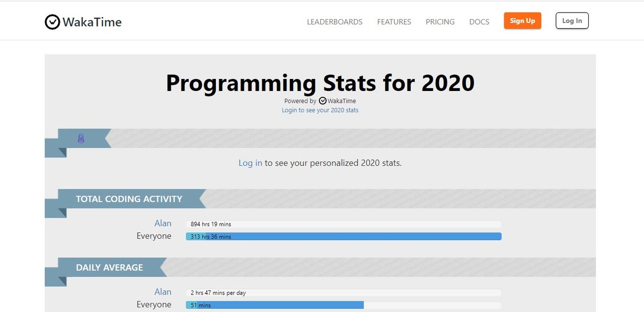The image size is (644, 312).
Task: Click Alan's 894 hrs 19 mins bar
Action: [x=344, y=224]
